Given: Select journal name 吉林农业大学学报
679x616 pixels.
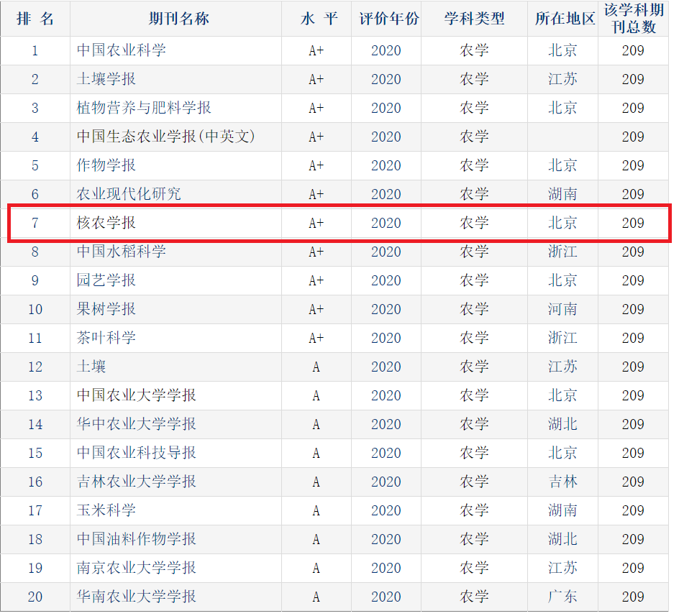Looking at the screenshot, I should coord(137,482).
